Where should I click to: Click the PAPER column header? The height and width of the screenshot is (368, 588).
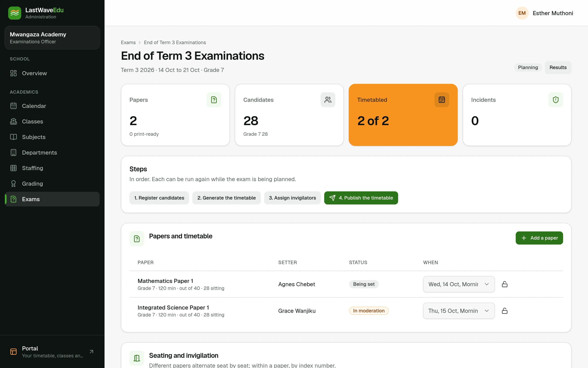146,262
